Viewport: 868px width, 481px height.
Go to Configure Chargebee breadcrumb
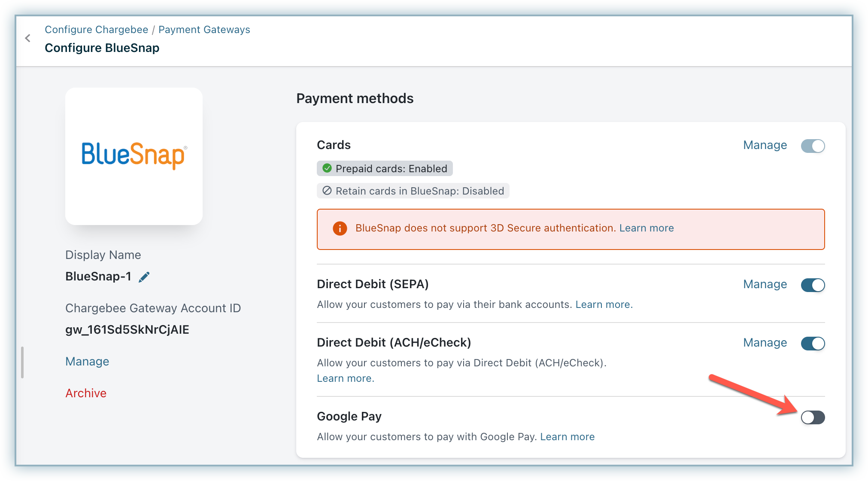pos(96,30)
